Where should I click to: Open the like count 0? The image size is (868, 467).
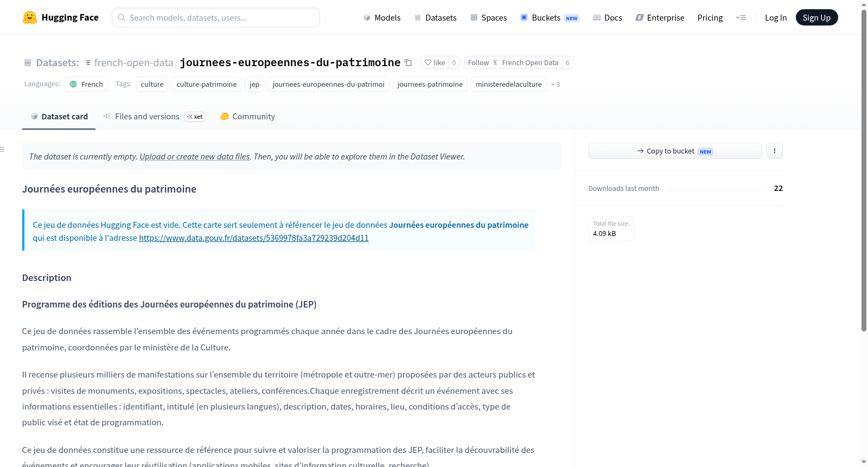(454, 62)
